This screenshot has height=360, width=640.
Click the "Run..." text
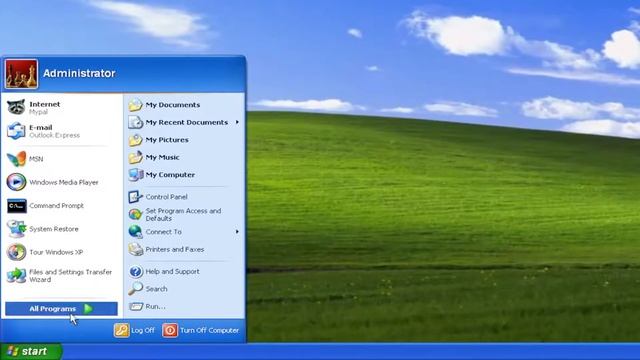155,307
